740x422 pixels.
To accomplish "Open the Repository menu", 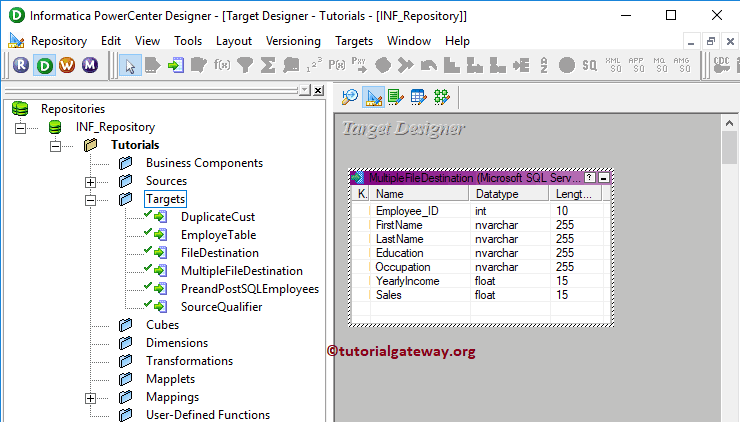I will point(59,41).
